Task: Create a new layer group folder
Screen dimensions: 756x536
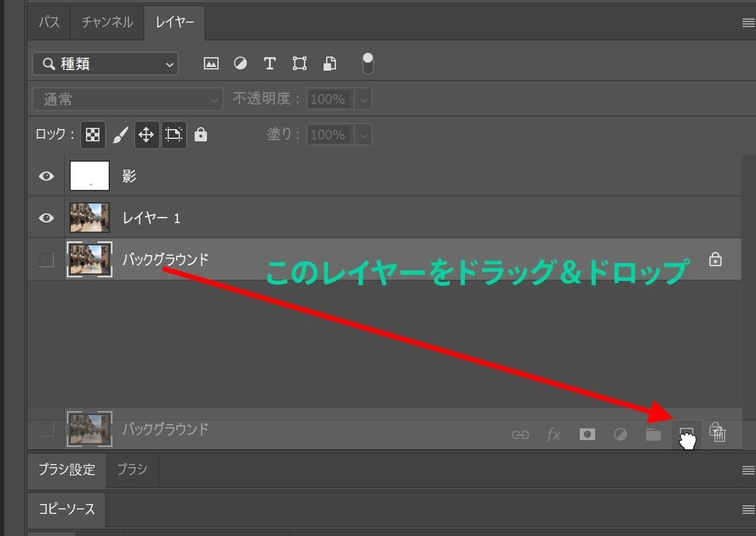Action: click(653, 434)
